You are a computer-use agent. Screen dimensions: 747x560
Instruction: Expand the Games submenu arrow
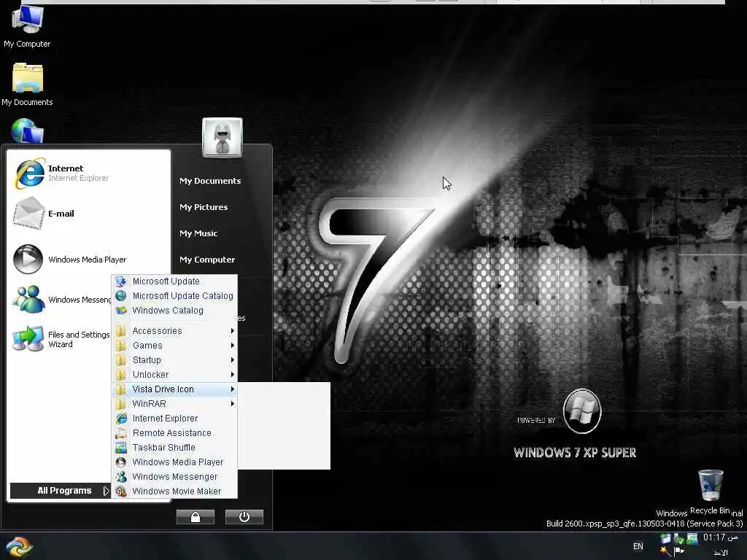pos(232,345)
